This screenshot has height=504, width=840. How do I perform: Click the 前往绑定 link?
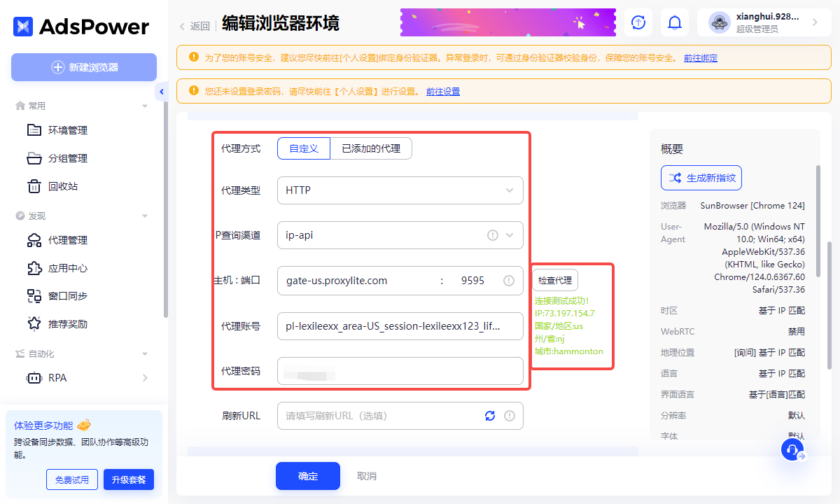pyautogui.click(x=700, y=58)
